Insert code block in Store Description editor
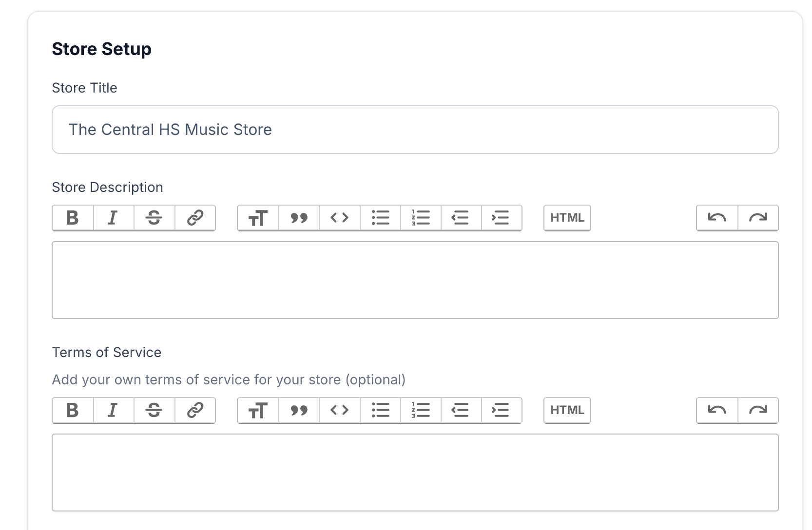 (x=339, y=218)
